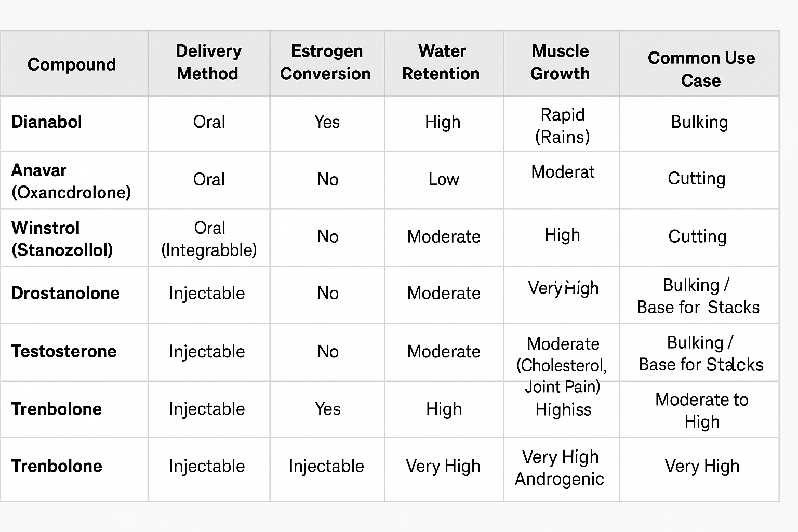The image size is (798, 532).
Task: Click the Estrogen Conversion header cell
Action: coord(326,62)
